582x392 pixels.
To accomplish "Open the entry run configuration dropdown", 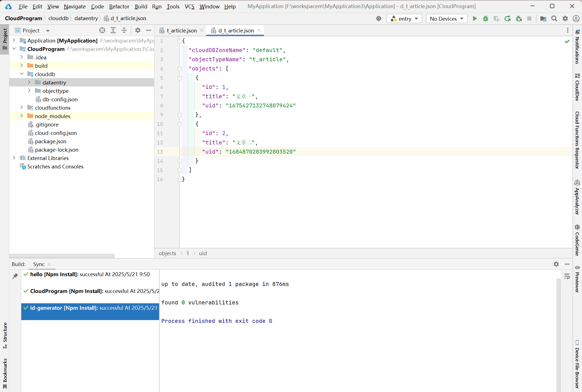I will [404, 19].
